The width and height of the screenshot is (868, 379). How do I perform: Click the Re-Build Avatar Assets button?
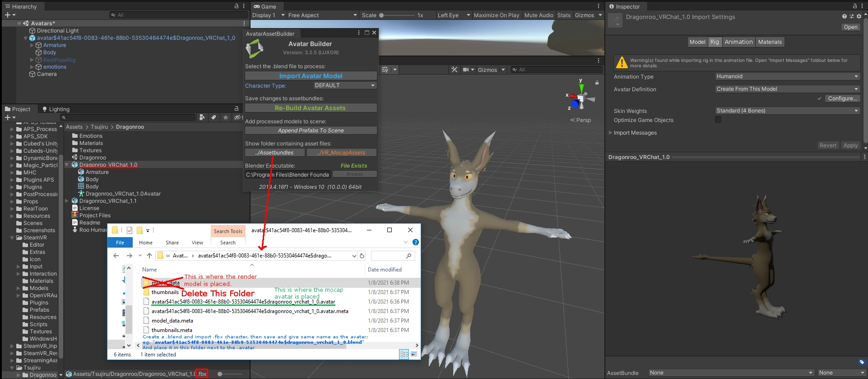[x=311, y=108]
